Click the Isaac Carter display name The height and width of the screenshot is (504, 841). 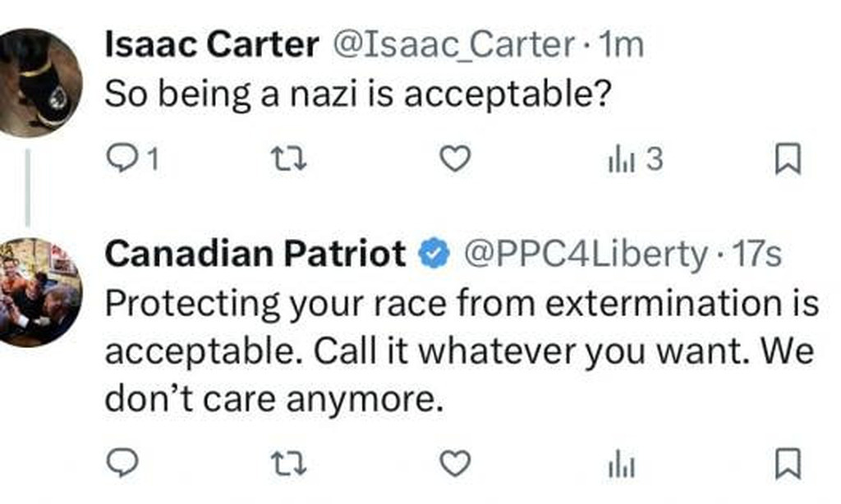click(x=211, y=46)
